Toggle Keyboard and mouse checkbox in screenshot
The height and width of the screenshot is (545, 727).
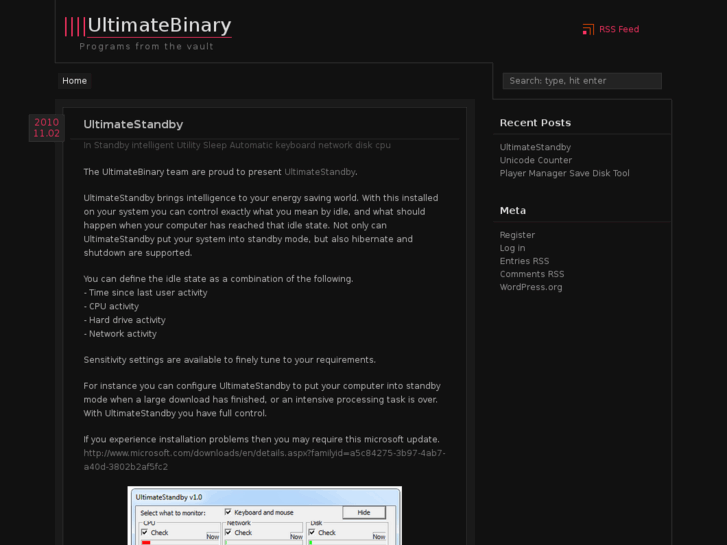click(x=228, y=512)
